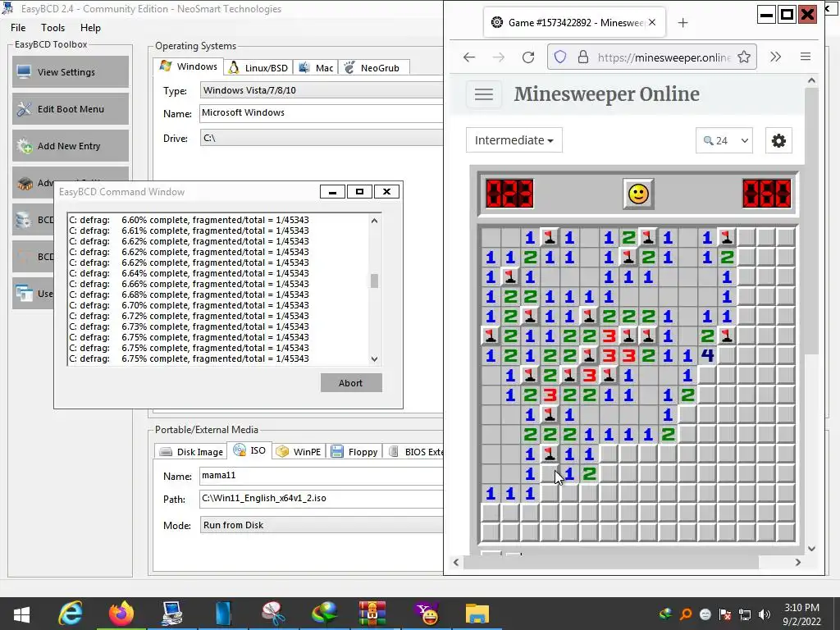Go back in the browser
Screen dimensions: 840x630
(469, 57)
